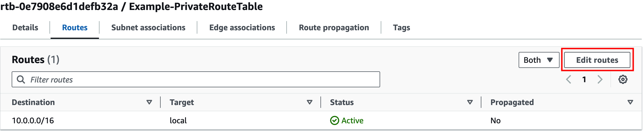
Task: Switch to Route propagation tab
Action: click(x=334, y=27)
